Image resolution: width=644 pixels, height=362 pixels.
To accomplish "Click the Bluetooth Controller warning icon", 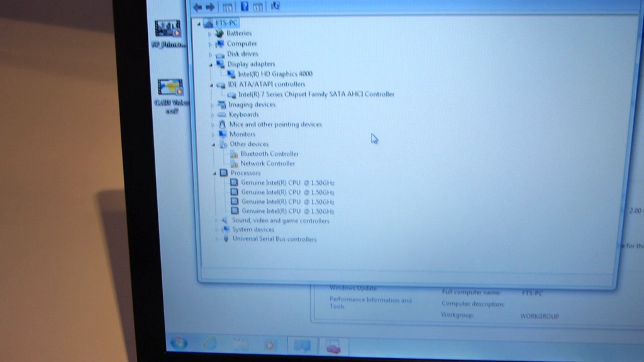I will pos(234,154).
